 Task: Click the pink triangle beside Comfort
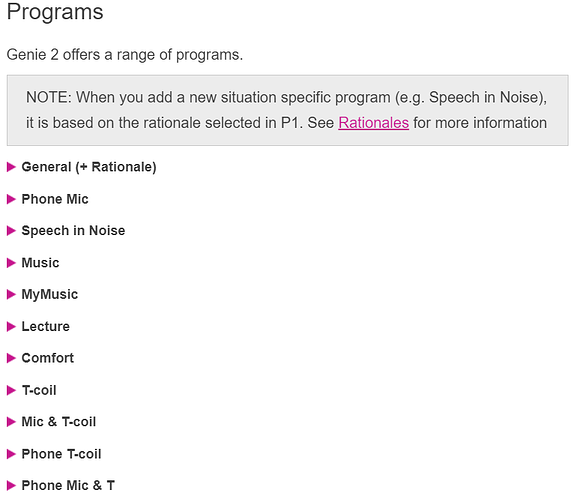11,358
